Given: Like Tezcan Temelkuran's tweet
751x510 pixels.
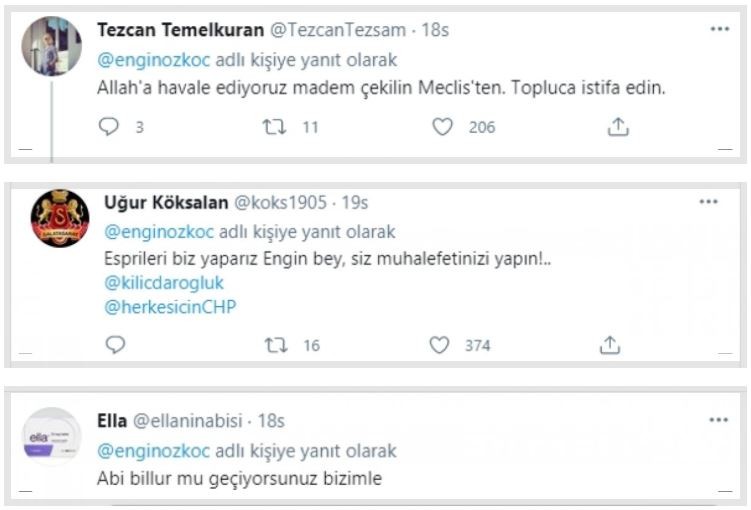Looking at the screenshot, I should (443, 127).
